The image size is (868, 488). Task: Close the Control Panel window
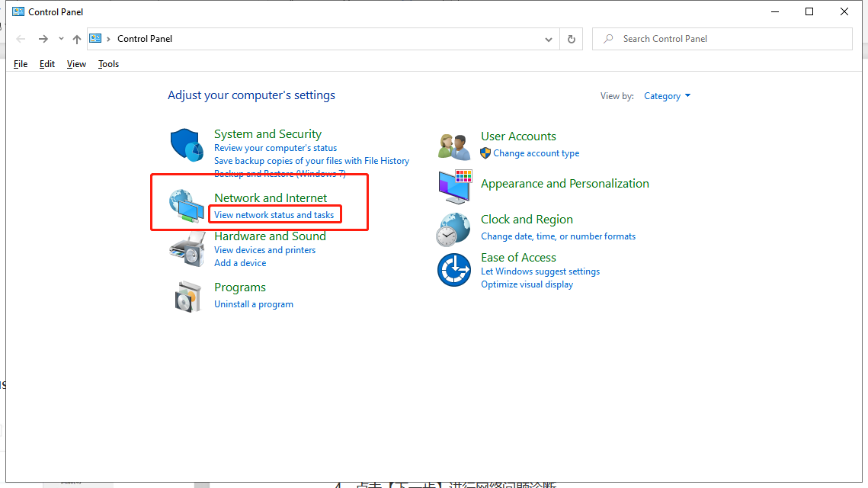[x=844, y=11]
